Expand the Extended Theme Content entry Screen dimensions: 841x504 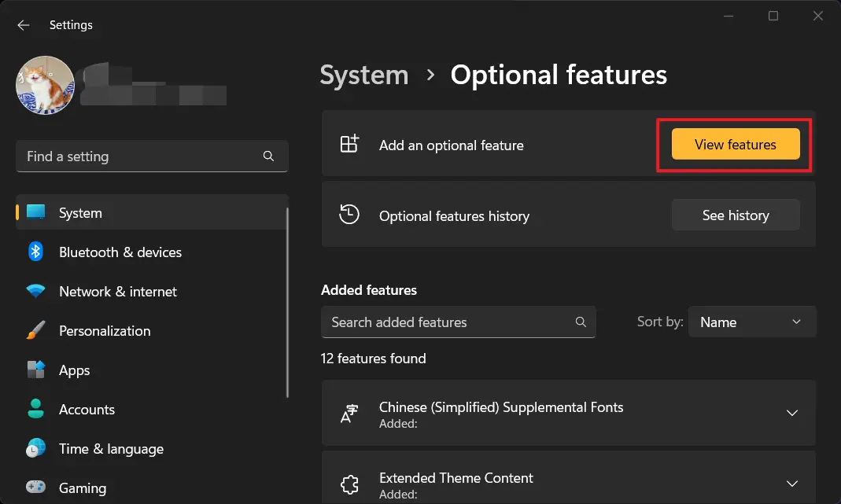pos(792,484)
